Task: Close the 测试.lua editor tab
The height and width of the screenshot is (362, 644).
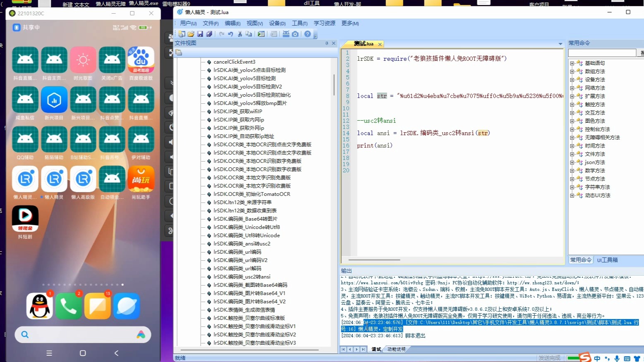Action: (380, 44)
